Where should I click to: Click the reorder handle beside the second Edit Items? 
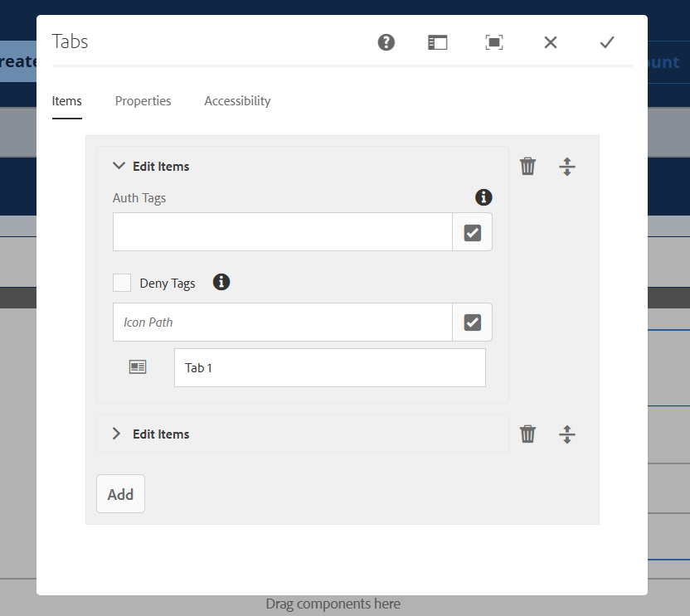coord(567,434)
